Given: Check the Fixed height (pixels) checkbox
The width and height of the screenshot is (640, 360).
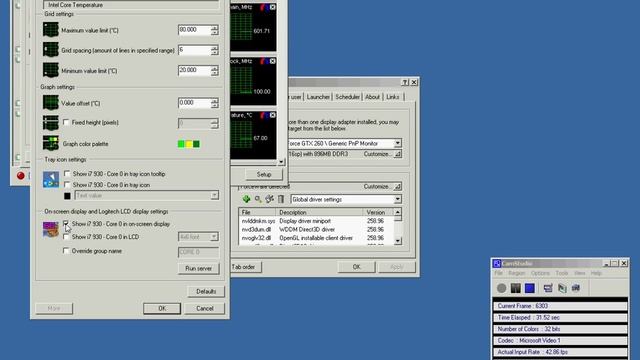Looking at the screenshot, I should pos(66,122).
